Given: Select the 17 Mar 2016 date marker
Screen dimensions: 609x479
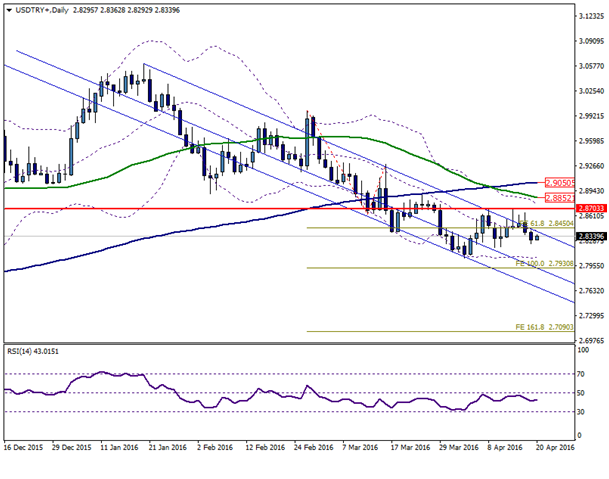Looking at the screenshot, I should 412,450.
